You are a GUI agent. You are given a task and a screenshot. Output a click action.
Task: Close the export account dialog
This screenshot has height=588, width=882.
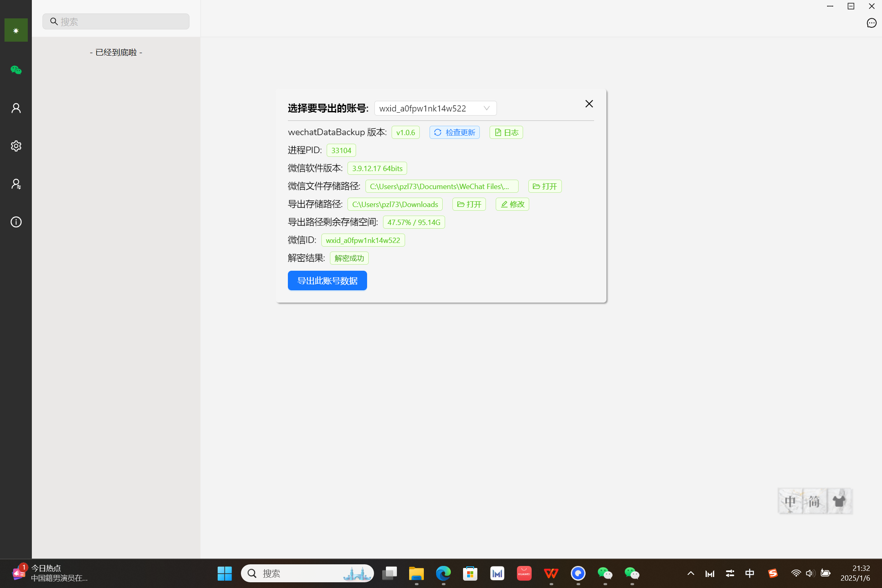click(x=589, y=104)
